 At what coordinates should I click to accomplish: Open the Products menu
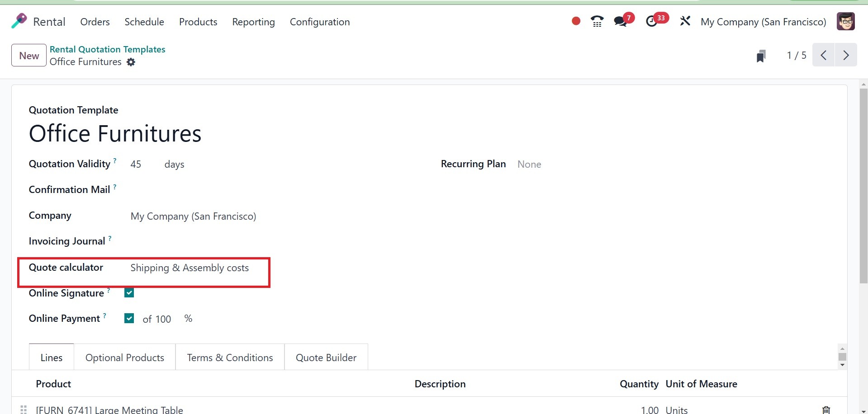(x=198, y=22)
